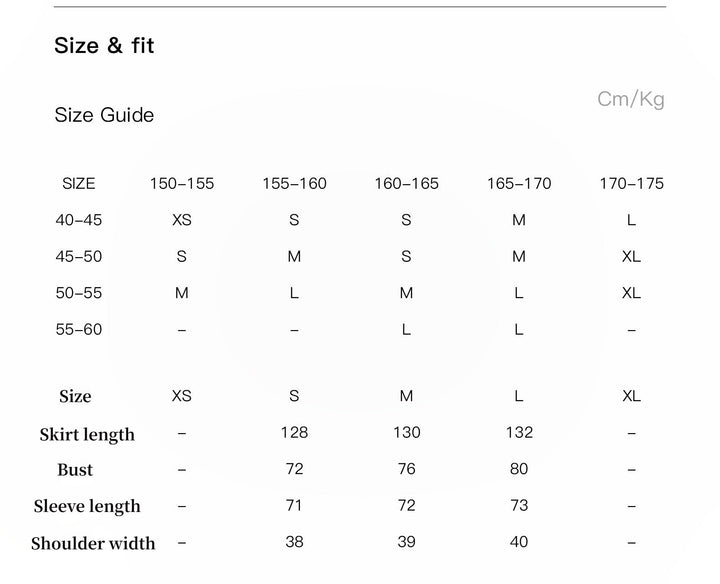Select the 39 shoulder width value

[406, 543]
